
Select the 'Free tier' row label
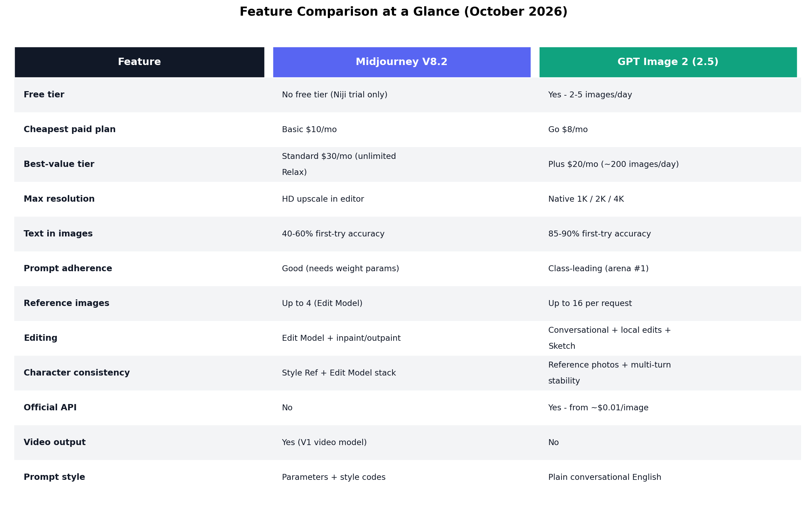(44, 95)
